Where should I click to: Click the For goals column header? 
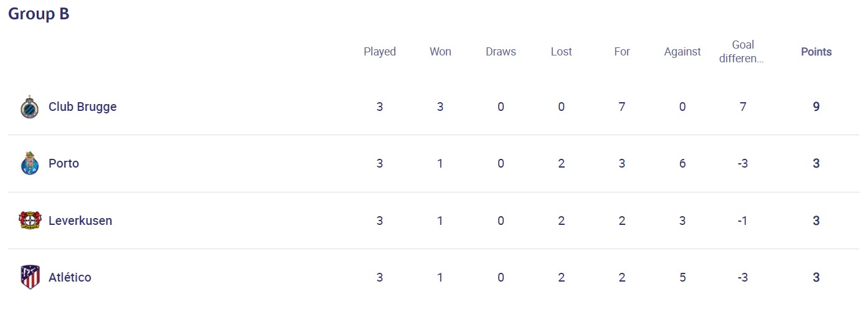(x=622, y=52)
